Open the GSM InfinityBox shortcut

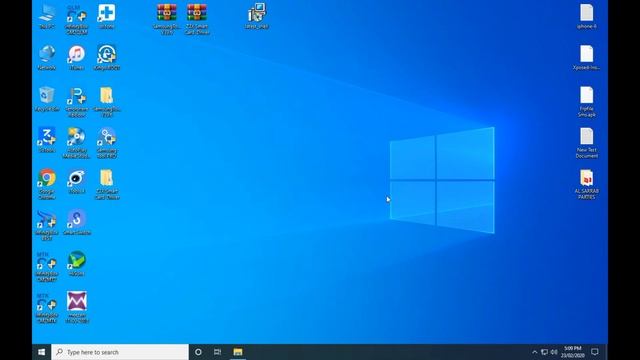[x=77, y=20]
